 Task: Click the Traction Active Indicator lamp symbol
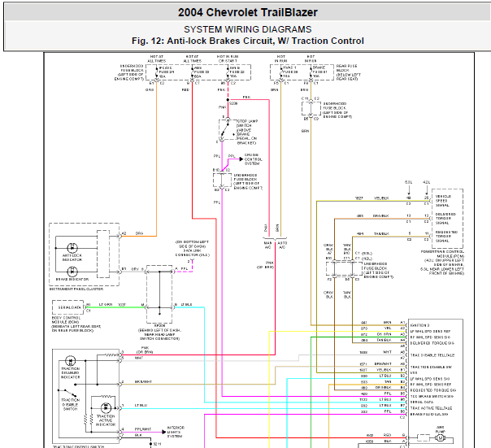(106, 408)
